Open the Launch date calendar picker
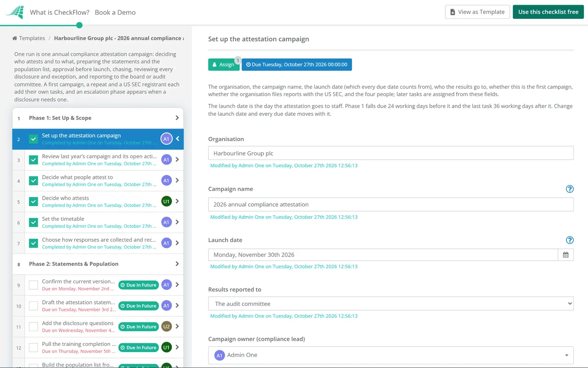 pos(565,255)
